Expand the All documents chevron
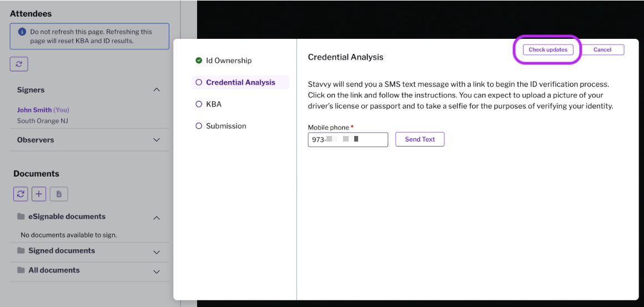The image size is (644, 307). (157, 271)
